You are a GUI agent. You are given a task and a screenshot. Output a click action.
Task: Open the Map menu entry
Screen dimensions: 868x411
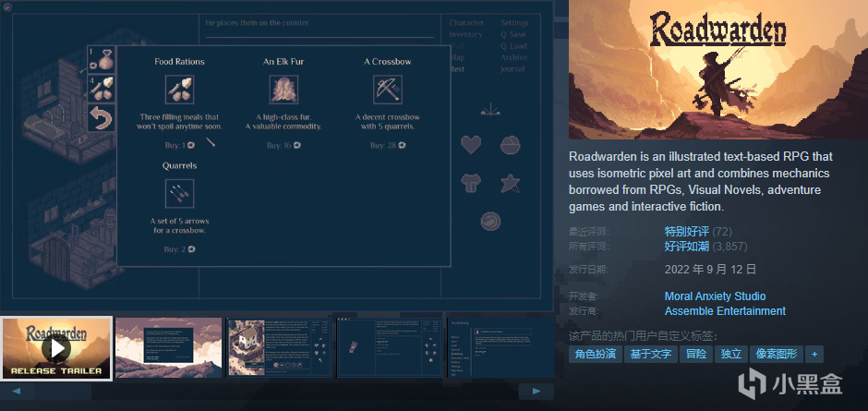[457, 57]
